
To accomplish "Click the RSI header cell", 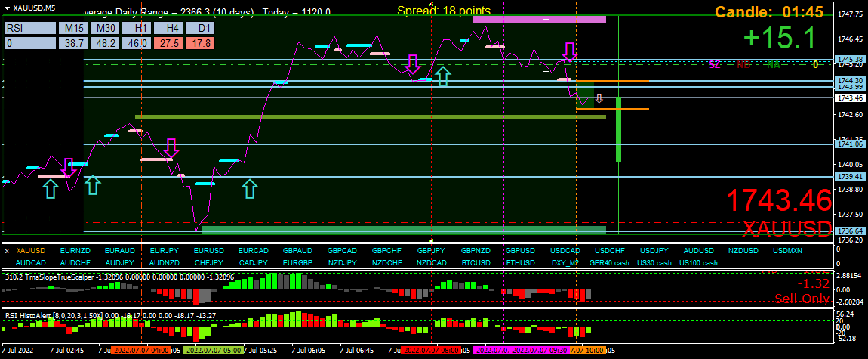I will (30, 28).
